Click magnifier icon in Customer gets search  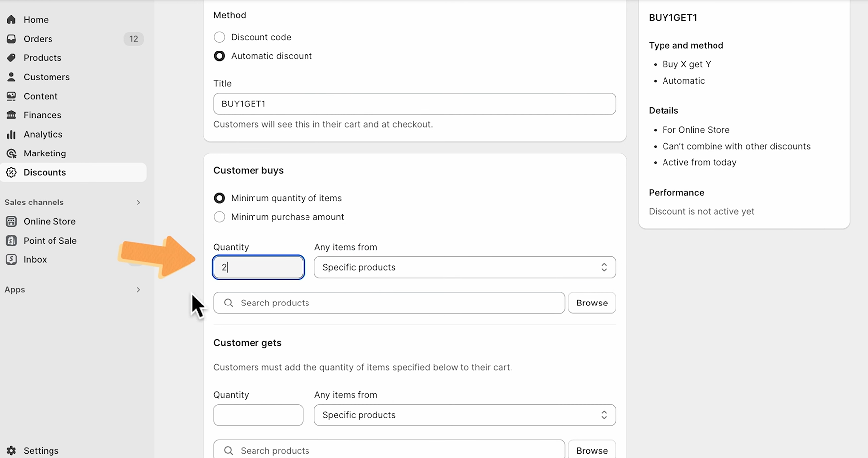coord(228,450)
